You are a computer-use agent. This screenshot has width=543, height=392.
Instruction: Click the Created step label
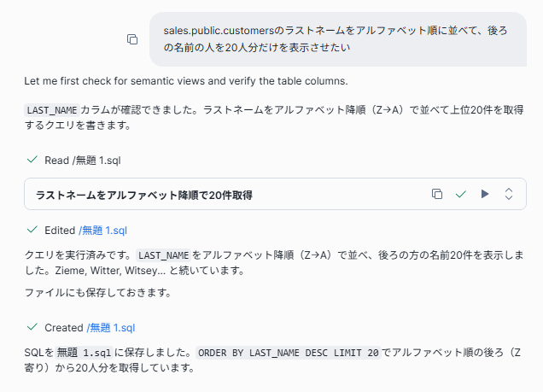tap(63, 327)
